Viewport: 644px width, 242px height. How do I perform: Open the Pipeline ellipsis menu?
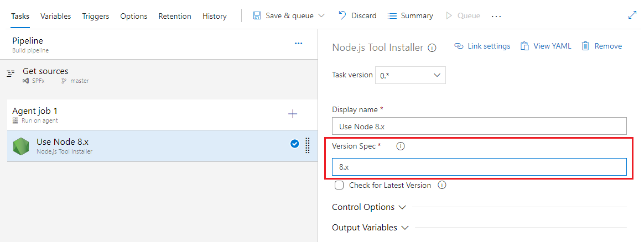[298, 43]
